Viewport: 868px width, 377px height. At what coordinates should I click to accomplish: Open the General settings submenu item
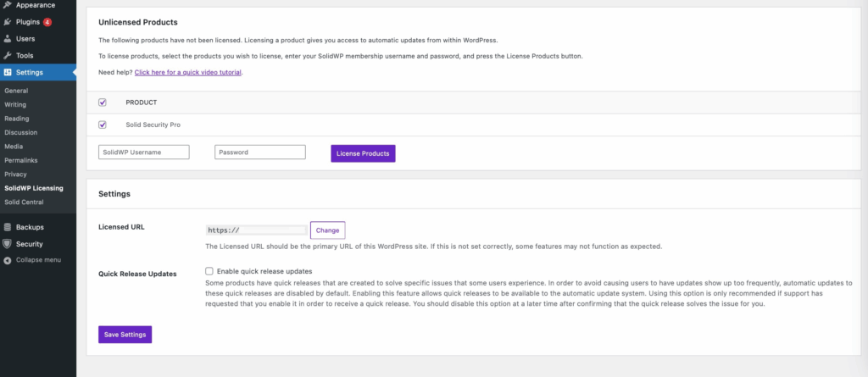tap(16, 90)
